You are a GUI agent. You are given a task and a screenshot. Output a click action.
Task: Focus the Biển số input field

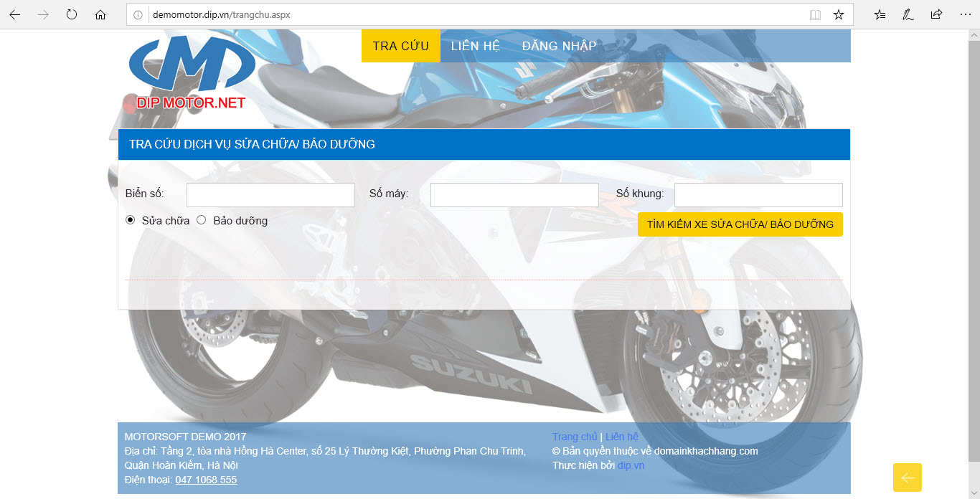pos(270,195)
